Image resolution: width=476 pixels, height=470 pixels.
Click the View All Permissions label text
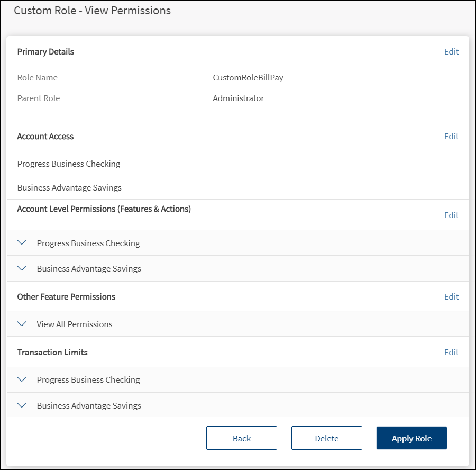[75, 324]
